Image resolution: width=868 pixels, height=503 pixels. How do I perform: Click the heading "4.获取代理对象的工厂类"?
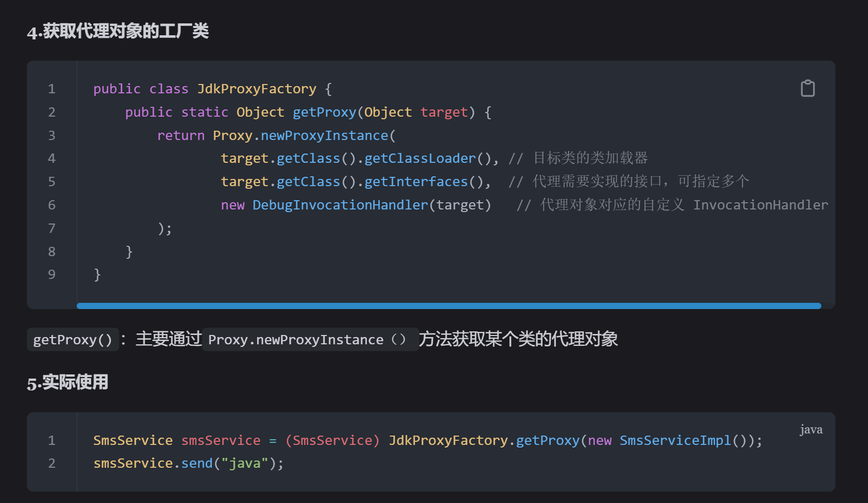(118, 31)
